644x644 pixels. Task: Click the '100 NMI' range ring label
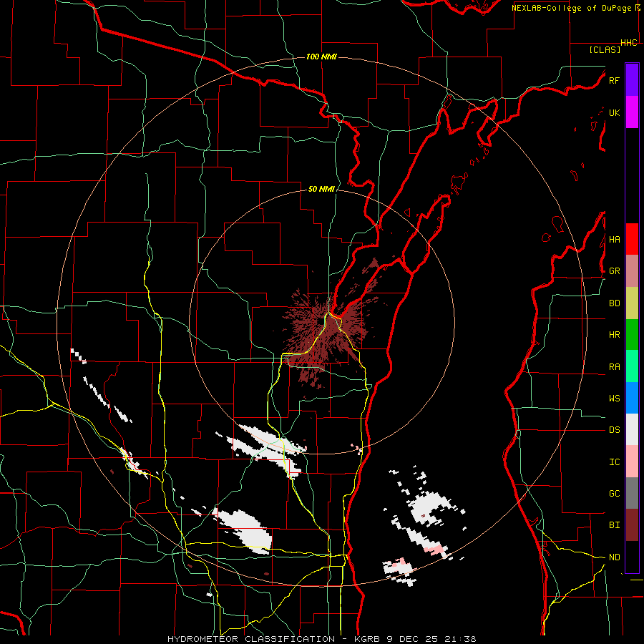pos(321,57)
